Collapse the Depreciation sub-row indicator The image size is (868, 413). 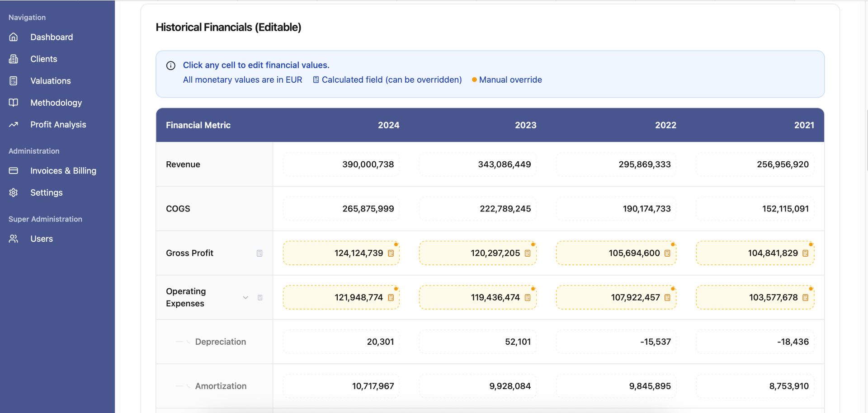click(181, 342)
